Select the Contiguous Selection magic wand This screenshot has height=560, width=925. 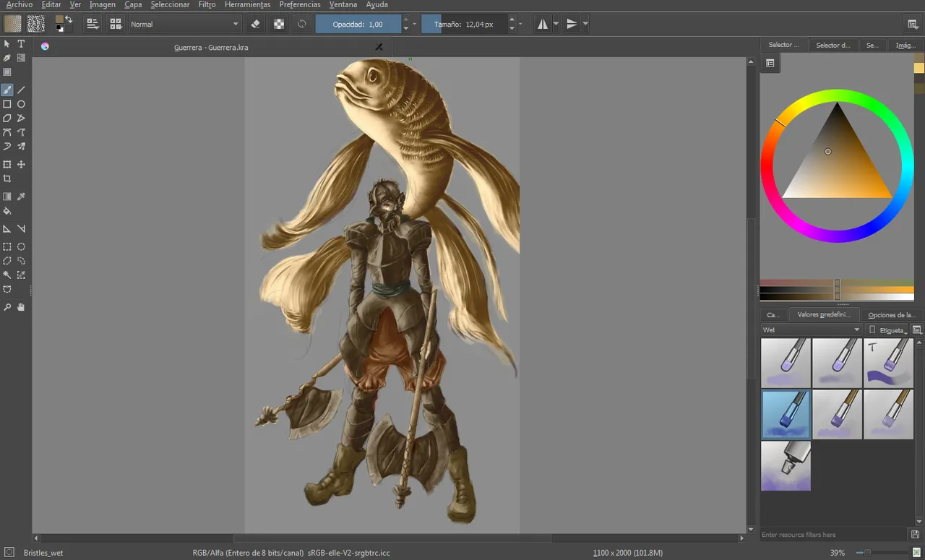7,275
